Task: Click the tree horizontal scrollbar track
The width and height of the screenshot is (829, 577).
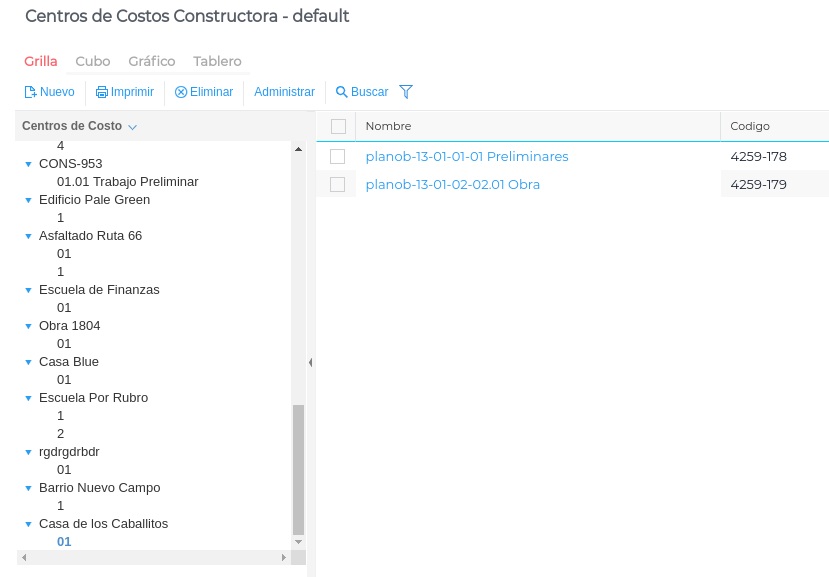Action: [153, 557]
